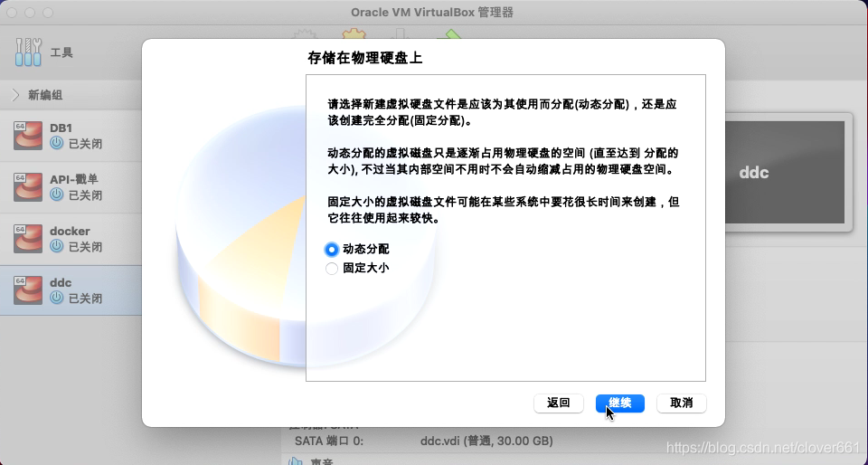Click the 工具 label in sidebar
Viewport: 868px width, 465px height.
61,52
